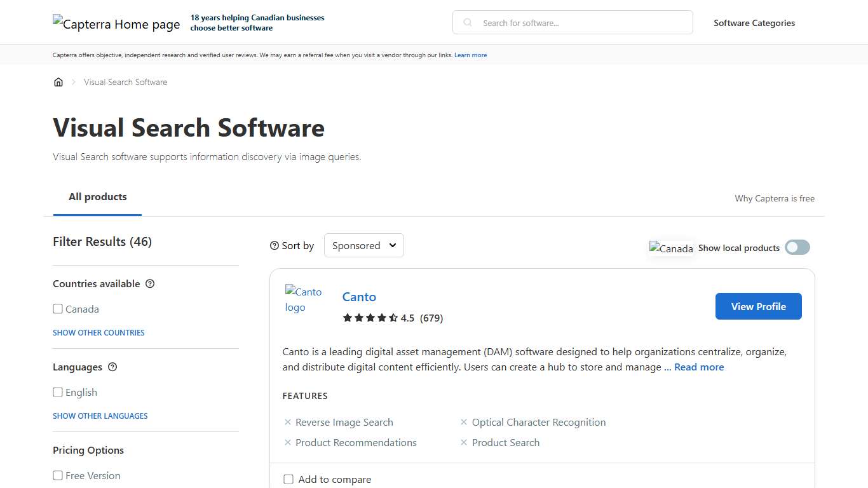This screenshot has height=488, width=868.
Task: Click the magnifier icon in the search bar
Action: [x=467, y=22]
